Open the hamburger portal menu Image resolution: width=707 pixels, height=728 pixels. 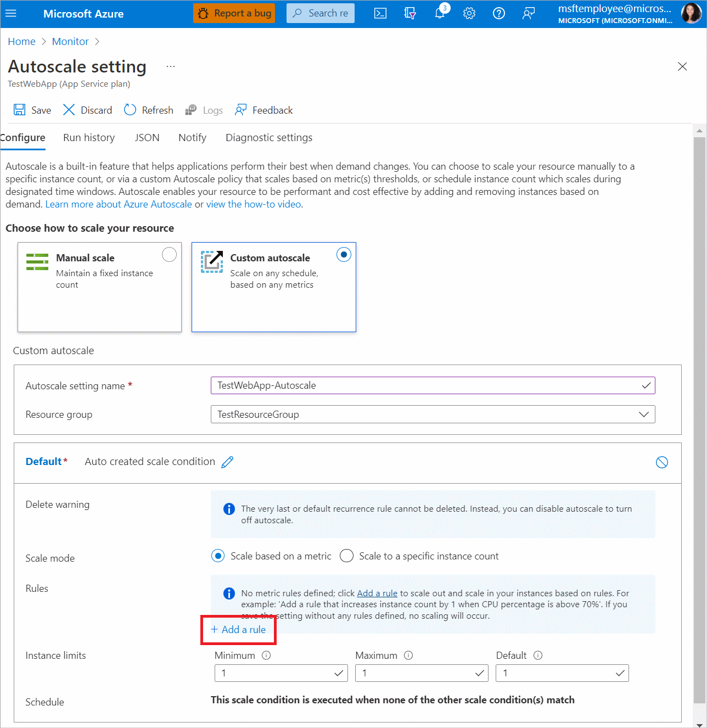tap(11, 13)
